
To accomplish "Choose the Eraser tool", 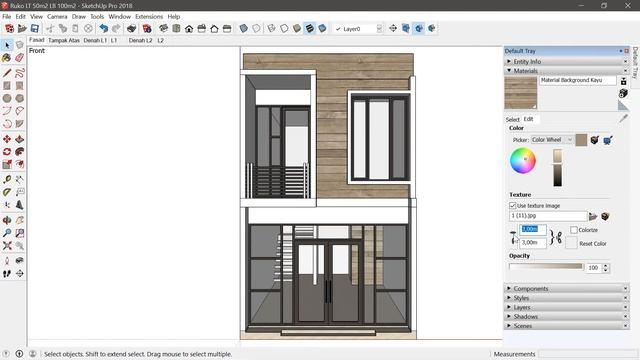I will tap(20, 58).
